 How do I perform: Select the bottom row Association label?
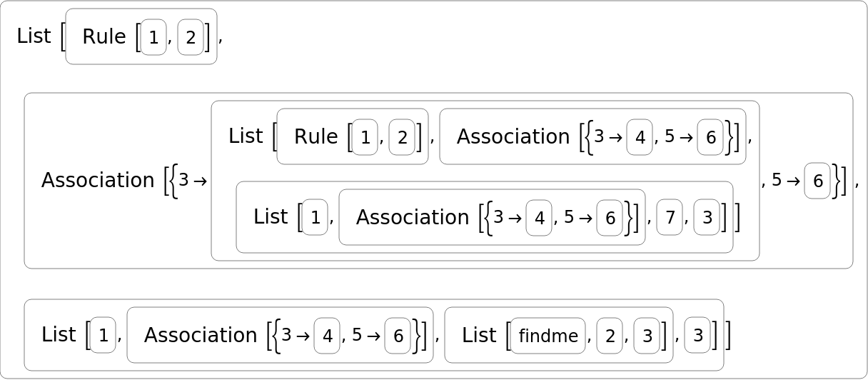[201, 336]
